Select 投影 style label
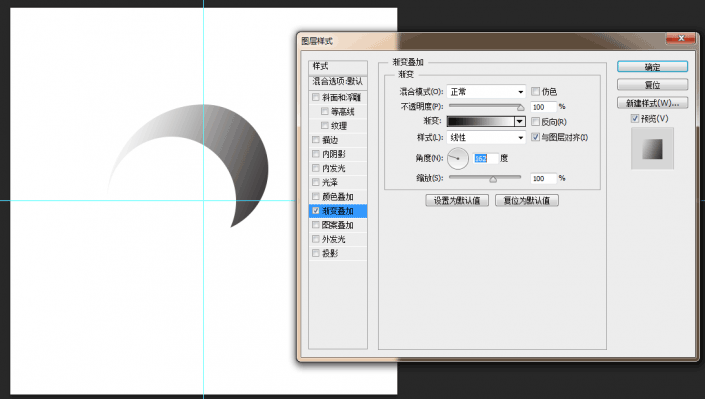 [x=330, y=253]
